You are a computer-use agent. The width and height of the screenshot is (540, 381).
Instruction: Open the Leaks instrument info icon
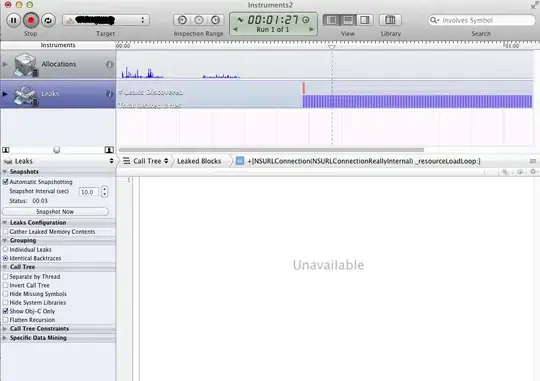[109, 94]
